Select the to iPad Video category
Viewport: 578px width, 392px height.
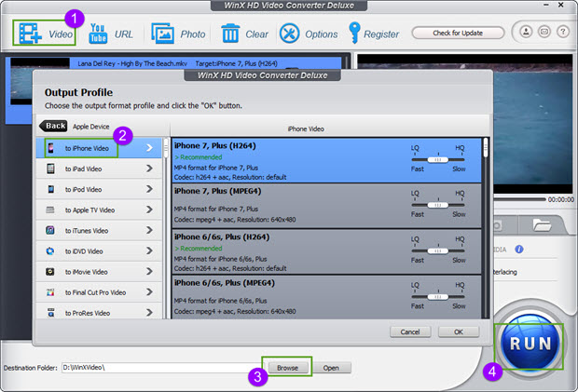(x=99, y=169)
